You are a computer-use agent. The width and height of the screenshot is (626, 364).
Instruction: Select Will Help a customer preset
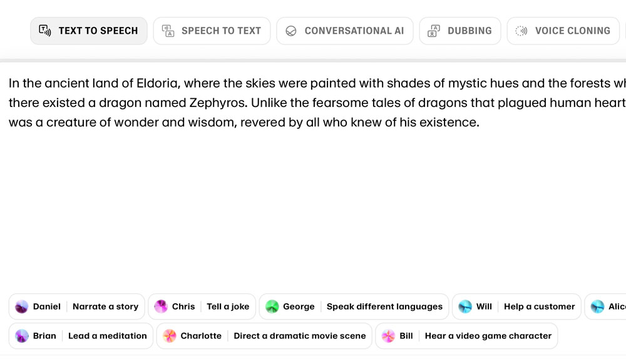tap(516, 306)
